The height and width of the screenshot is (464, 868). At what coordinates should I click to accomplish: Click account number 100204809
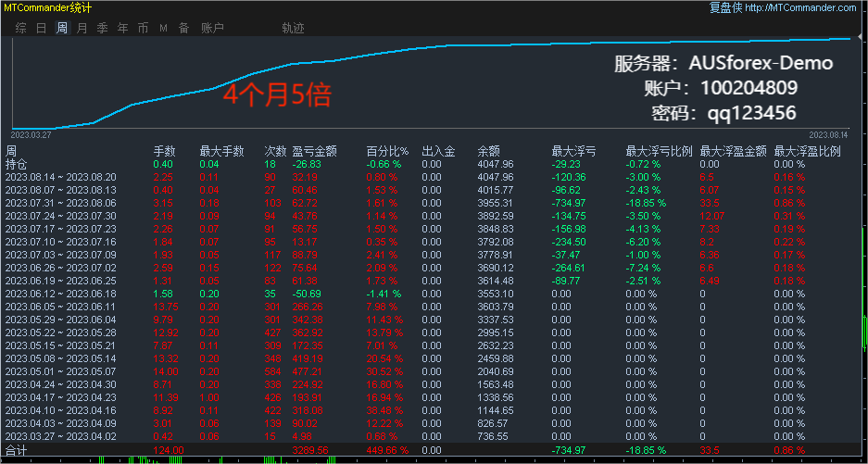coord(749,88)
